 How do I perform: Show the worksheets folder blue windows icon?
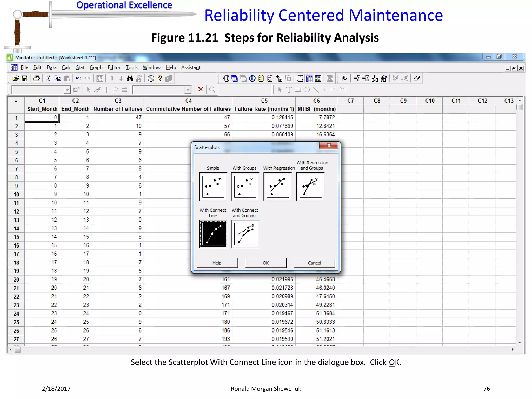(234, 78)
